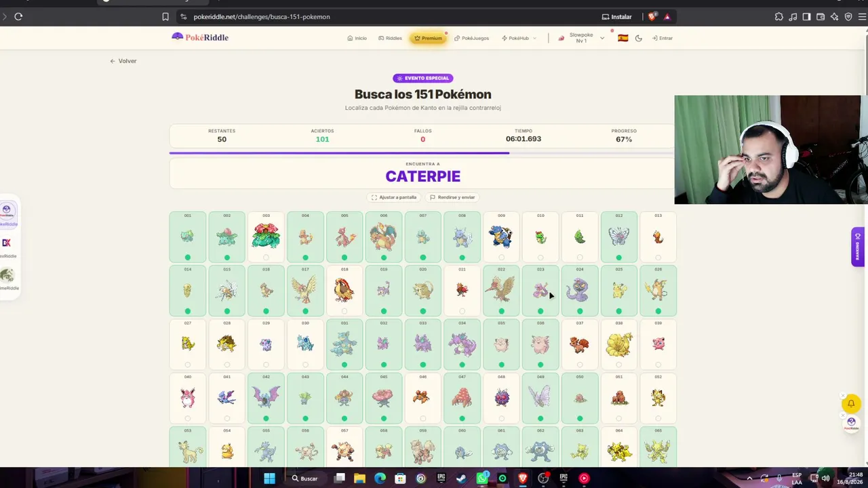Click Instalar app button in address bar
The width and height of the screenshot is (868, 488).
[617, 16]
